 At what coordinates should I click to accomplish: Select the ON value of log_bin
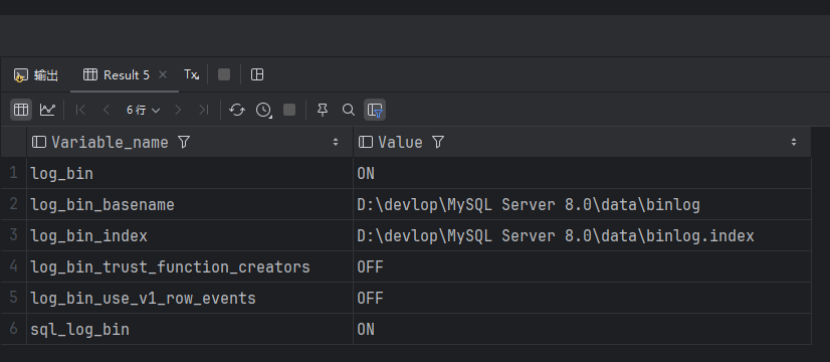(582, 173)
